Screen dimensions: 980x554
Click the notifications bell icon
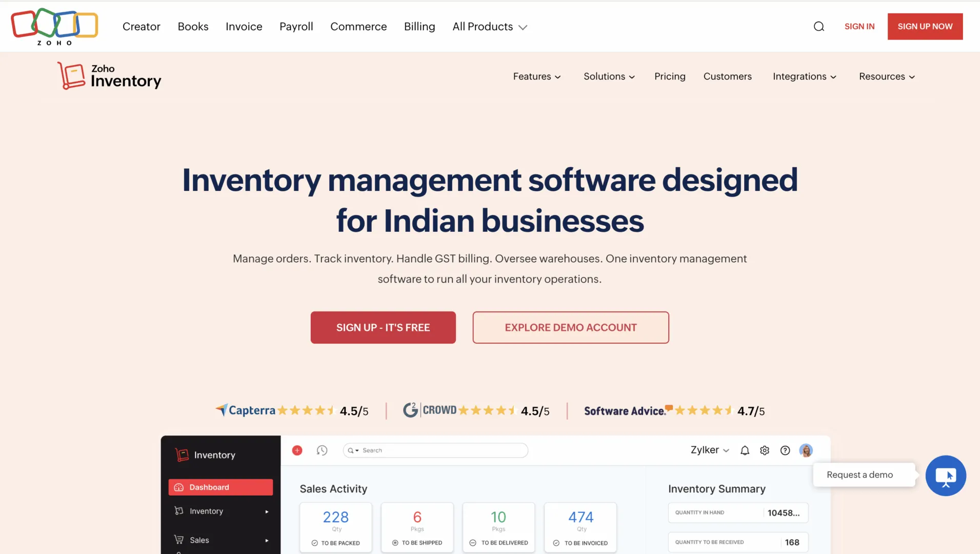coord(745,450)
